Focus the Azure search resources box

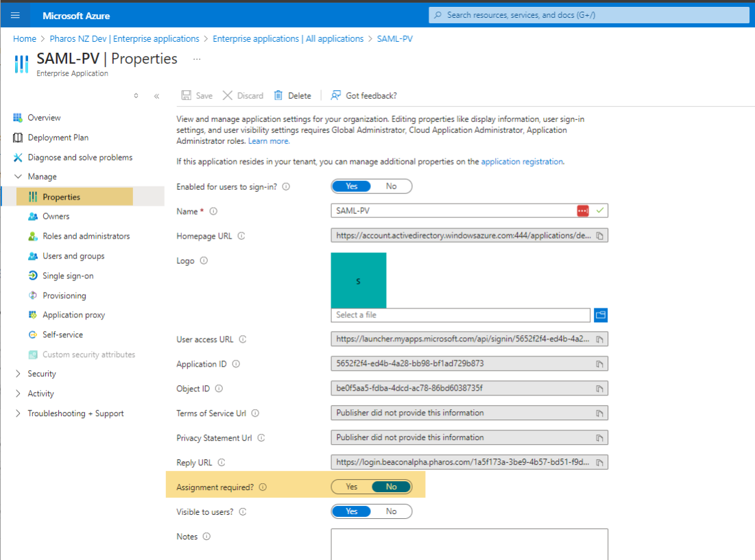click(x=589, y=15)
